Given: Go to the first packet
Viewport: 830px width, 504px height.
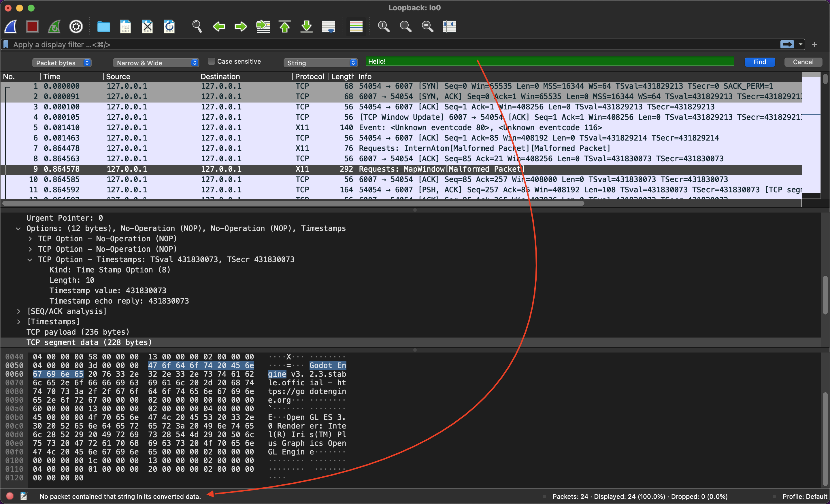Looking at the screenshot, I should 284,26.
